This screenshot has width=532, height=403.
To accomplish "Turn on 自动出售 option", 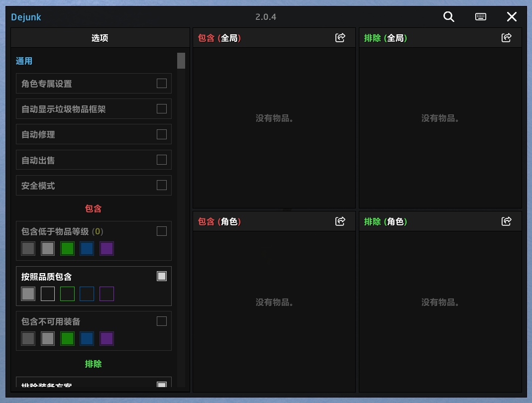I will click(x=162, y=160).
